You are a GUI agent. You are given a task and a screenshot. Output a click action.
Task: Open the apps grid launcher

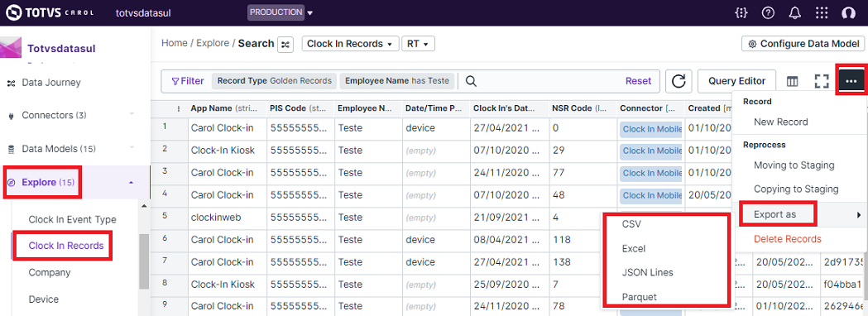coord(822,12)
